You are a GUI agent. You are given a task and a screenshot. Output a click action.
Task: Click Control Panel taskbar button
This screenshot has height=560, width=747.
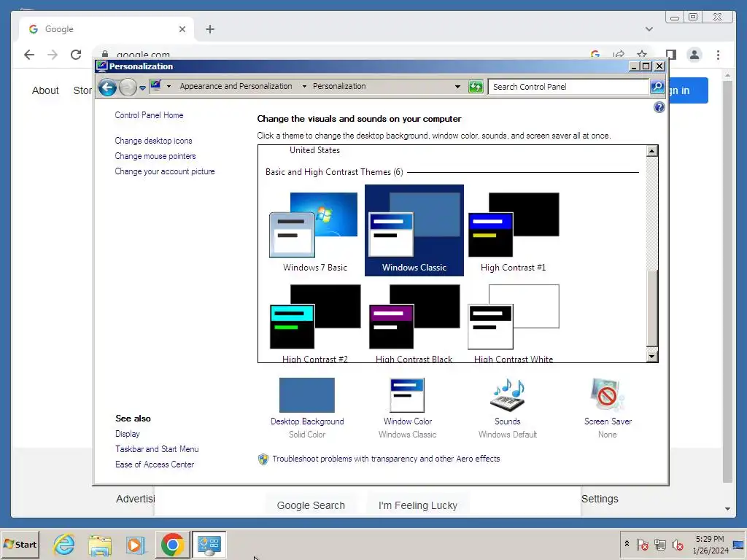pyautogui.click(x=209, y=544)
